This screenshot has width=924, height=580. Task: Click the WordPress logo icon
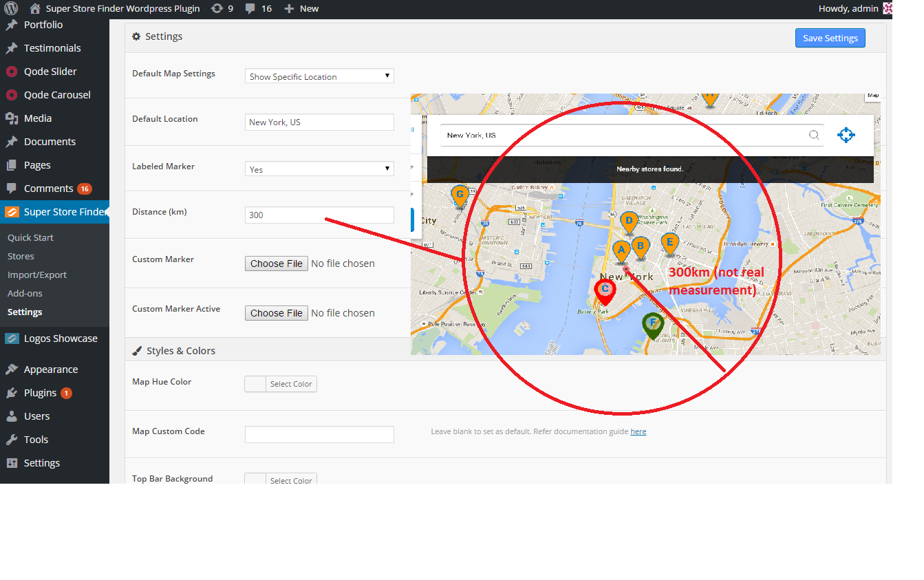tap(11, 8)
